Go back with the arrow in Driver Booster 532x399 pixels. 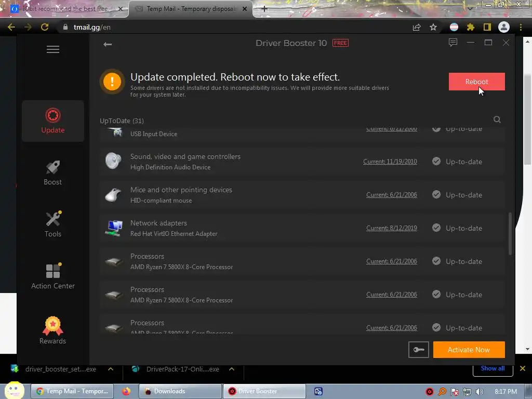tap(108, 44)
